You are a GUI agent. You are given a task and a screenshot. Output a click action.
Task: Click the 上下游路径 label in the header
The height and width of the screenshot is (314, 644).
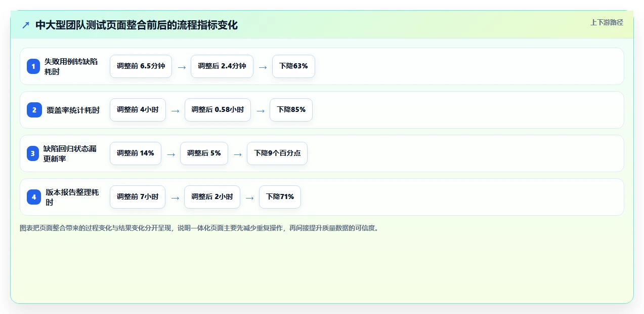[607, 22]
